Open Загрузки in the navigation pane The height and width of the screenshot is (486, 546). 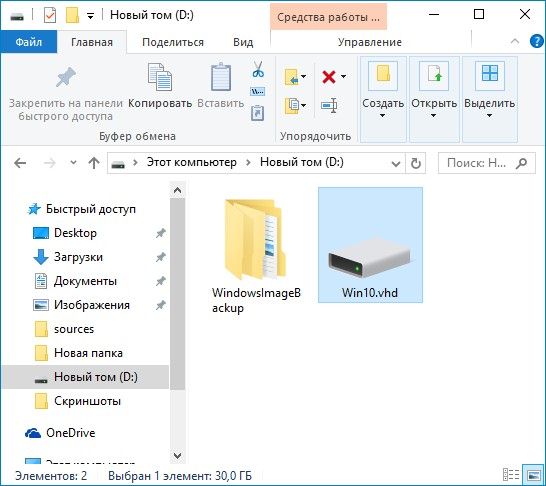(x=78, y=257)
